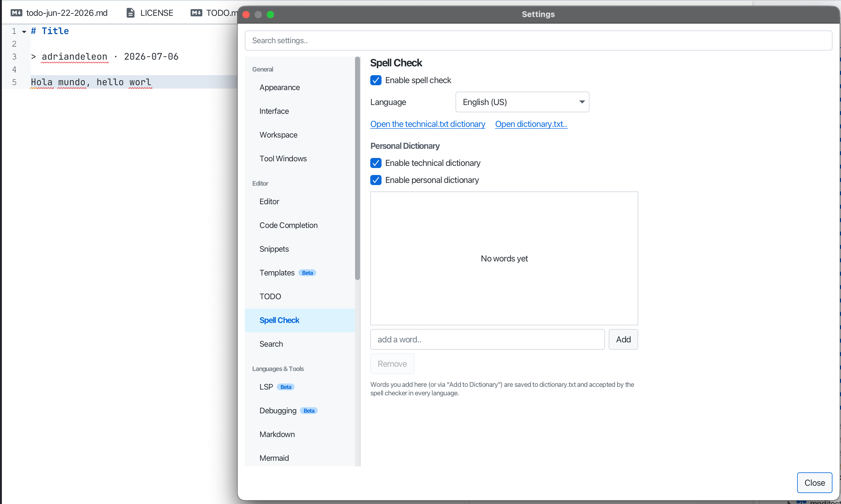Viewport: 841px width, 504px height.
Task: Uncheck Enable technical dictionary
Action: click(x=376, y=163)
